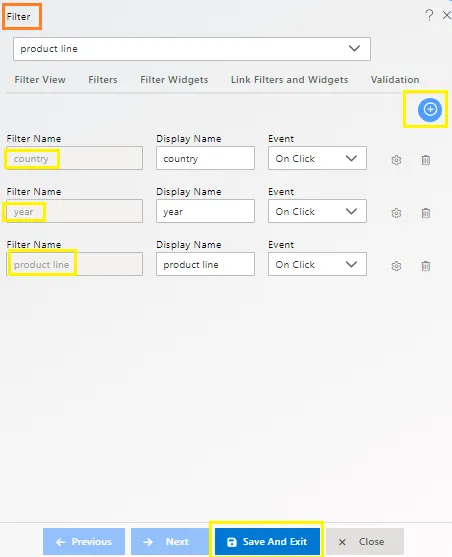Image resolution: width=452 pixels, height=557 pixels.
Task: Open Link Filters and Widgets tab
Action: pos(290,80)
